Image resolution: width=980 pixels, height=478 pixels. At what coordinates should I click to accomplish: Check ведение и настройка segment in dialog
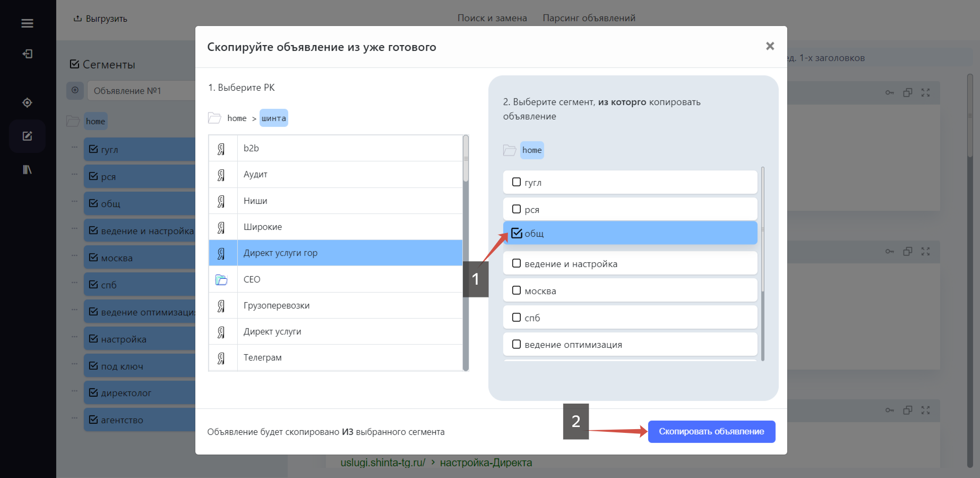tap(516, 263)
